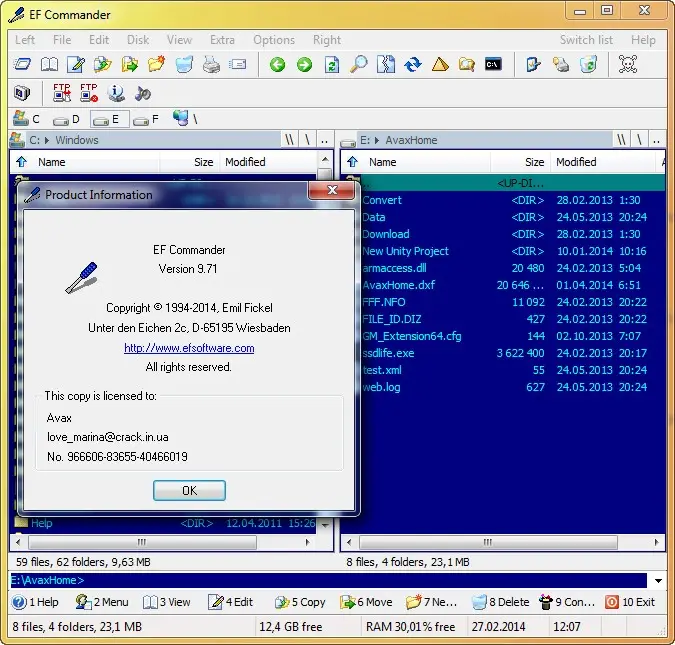The height and width of the screenshot is (645, 675).
Task: Select the 'Convert' folder row
Action: [x=503, y=200]
